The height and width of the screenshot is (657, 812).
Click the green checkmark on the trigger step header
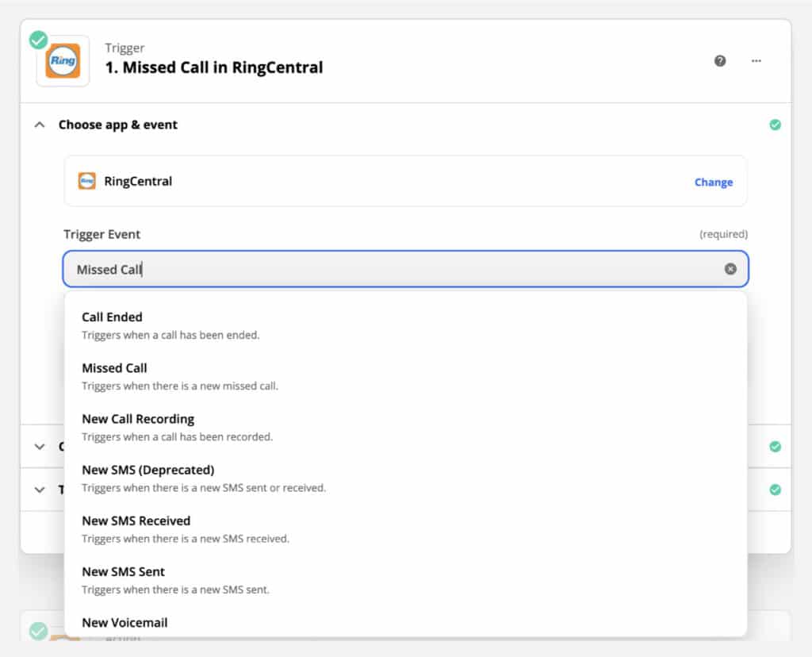(x=38, y=39)
